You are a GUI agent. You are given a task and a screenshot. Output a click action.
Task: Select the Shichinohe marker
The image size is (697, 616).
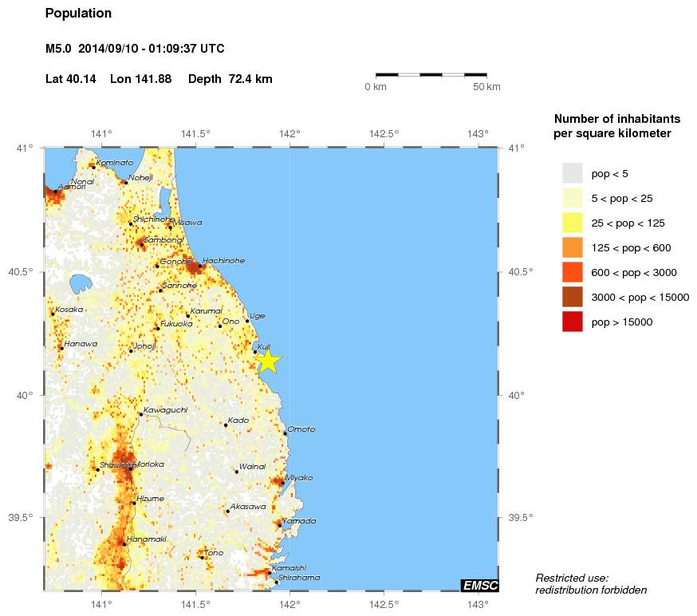point(132,223)
